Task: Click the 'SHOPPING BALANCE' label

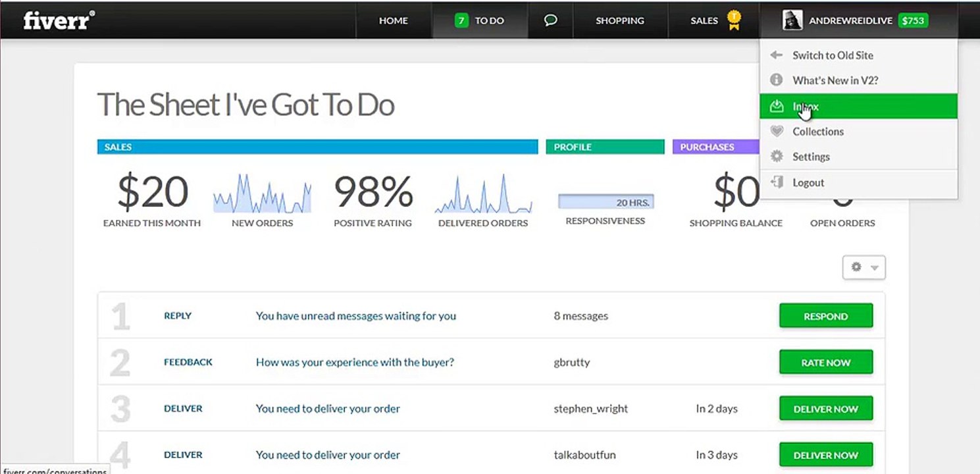Action: tap(736, 223)
